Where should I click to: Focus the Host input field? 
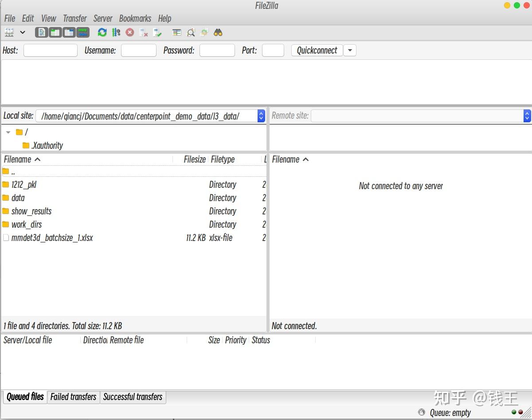[x=51, y=51]
